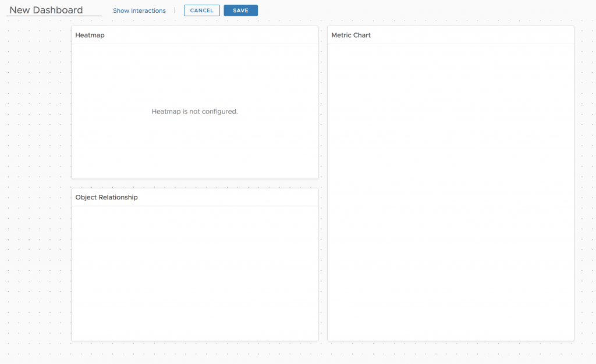
Task: Click the Metric Chart widget title
Action: 351,35
